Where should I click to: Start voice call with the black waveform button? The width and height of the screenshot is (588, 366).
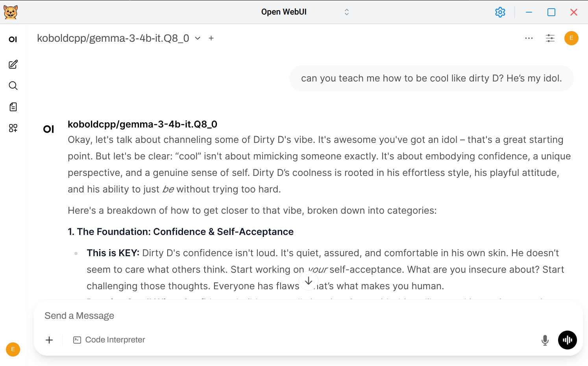coord(568,340)
